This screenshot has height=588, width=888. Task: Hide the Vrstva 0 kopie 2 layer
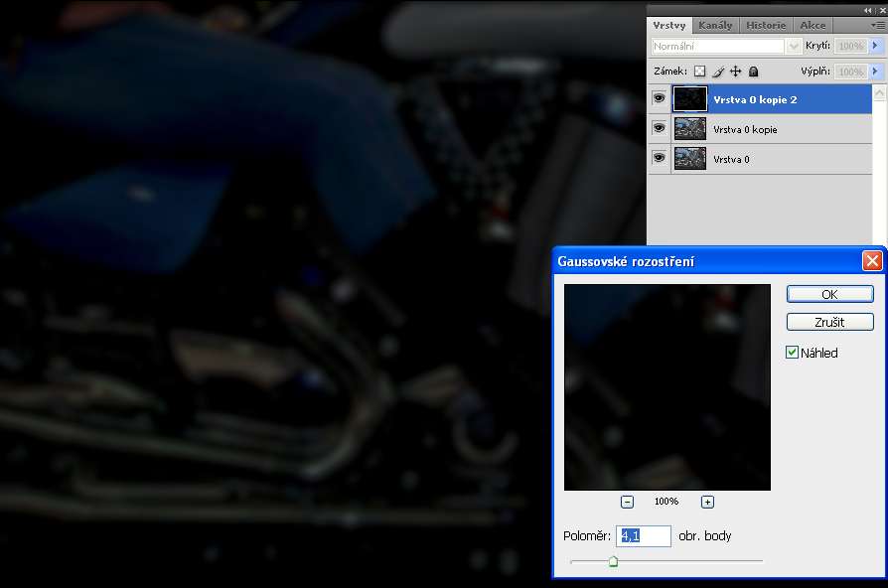tap(659, 98)
